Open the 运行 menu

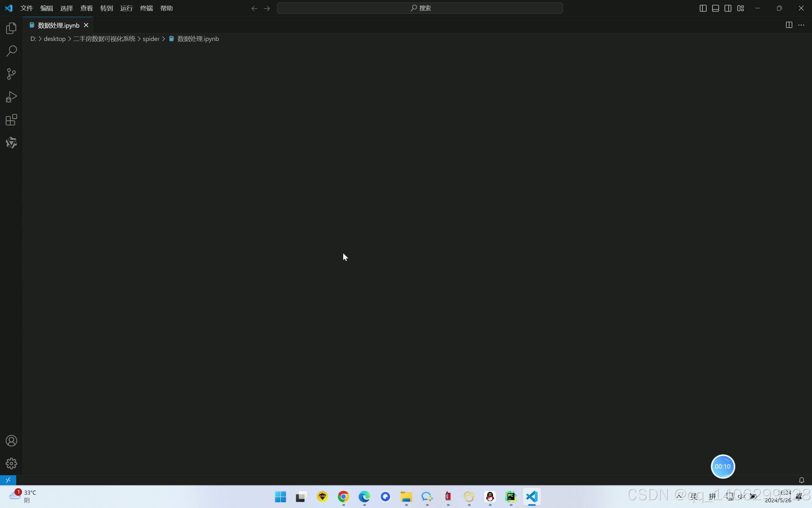click(x=127, y=8)
